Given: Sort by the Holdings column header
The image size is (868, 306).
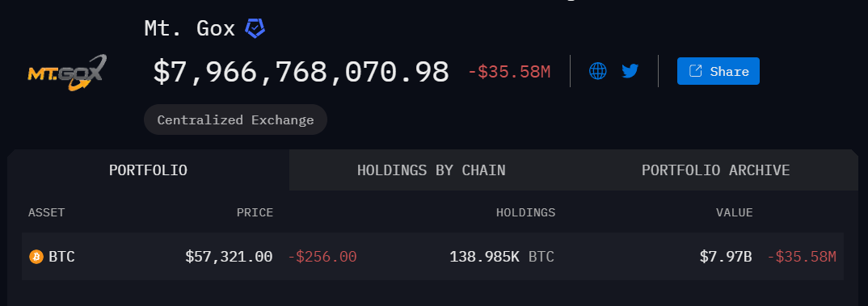Looking at the screenshot, I should pyautogui.click(x=525, y=212).
